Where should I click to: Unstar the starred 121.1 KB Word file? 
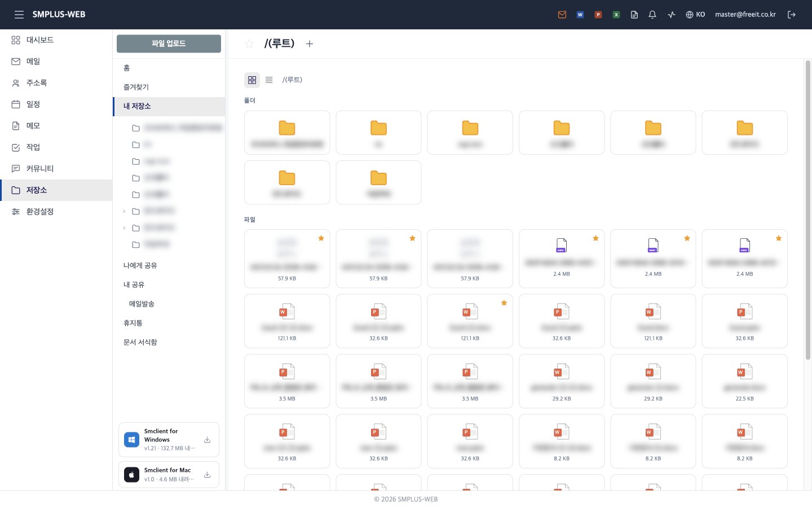coord(504,303)
